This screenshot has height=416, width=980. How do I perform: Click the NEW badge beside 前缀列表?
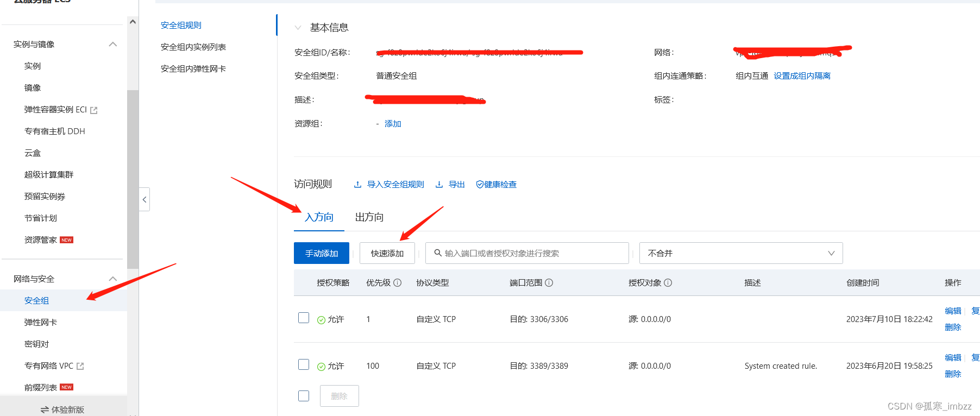pos(67,388)
